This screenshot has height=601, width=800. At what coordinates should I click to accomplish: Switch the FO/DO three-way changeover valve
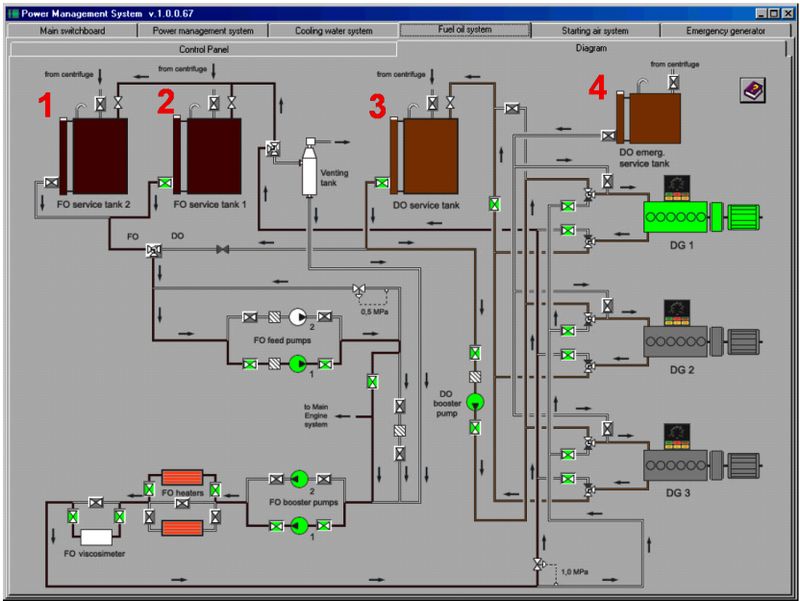(x=154, y=250)
